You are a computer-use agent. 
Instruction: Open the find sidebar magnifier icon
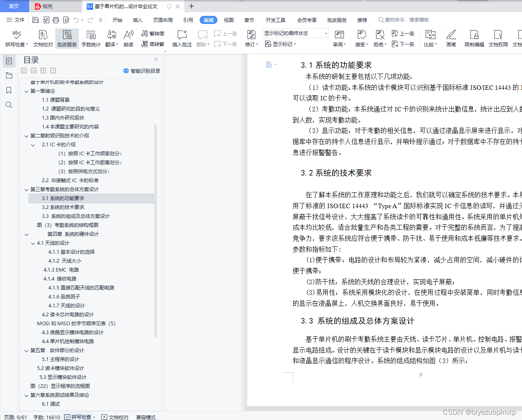tap(9, 105)
